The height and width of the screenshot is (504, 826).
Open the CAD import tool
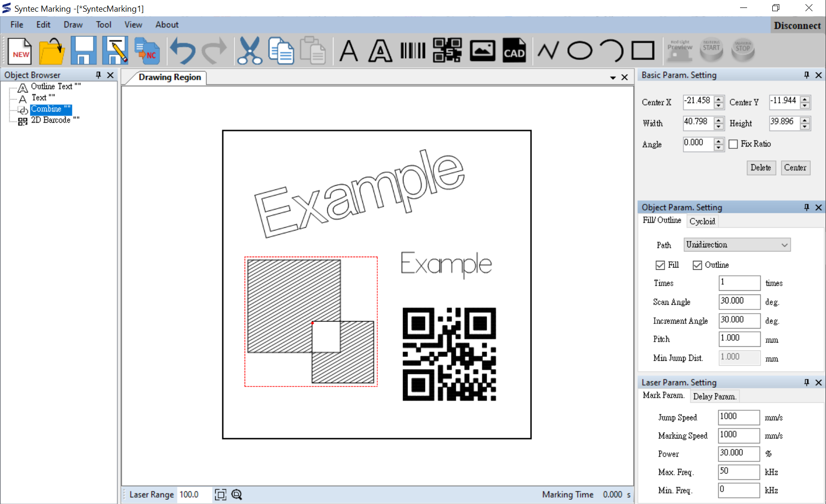click(514, 50)
